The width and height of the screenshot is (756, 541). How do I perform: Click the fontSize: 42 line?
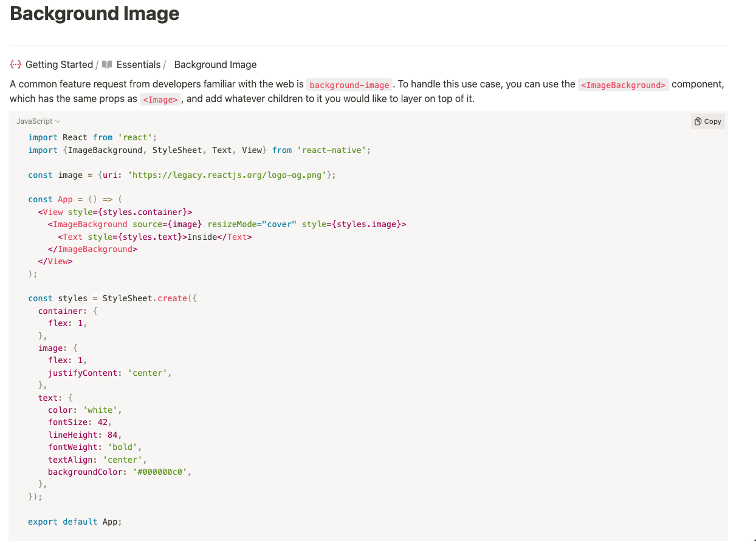tap(80, 423)
